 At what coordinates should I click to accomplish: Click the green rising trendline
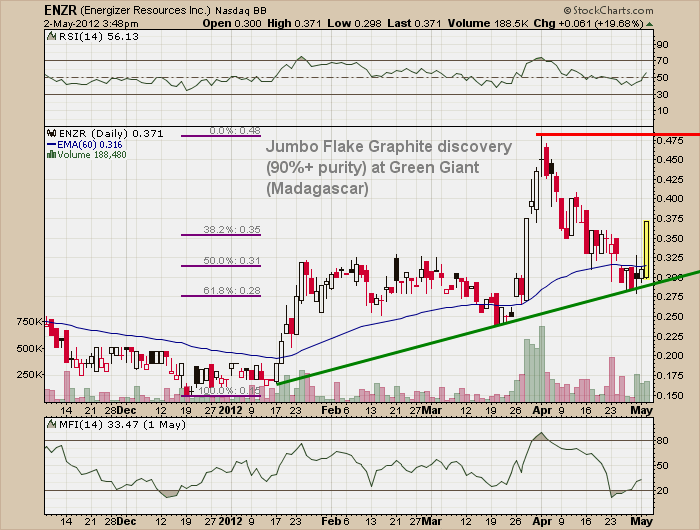click(x=488, y=328)
